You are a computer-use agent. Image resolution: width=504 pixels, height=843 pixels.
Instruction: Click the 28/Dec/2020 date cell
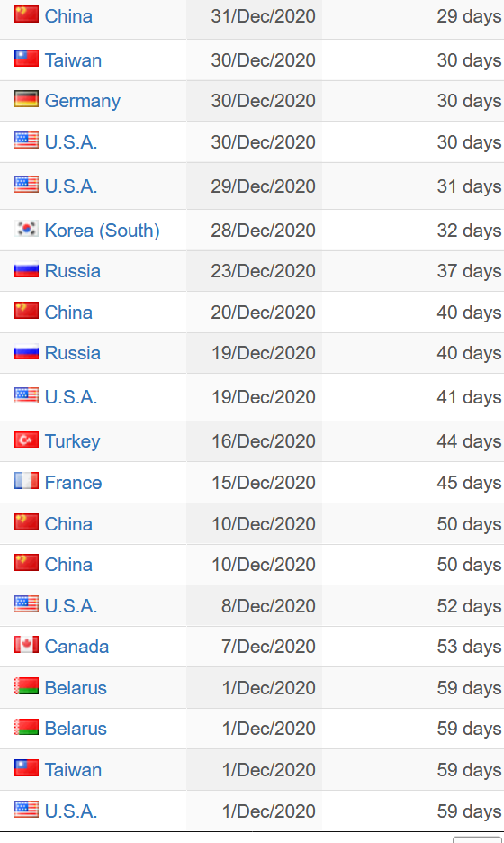[x=255, y=230]
